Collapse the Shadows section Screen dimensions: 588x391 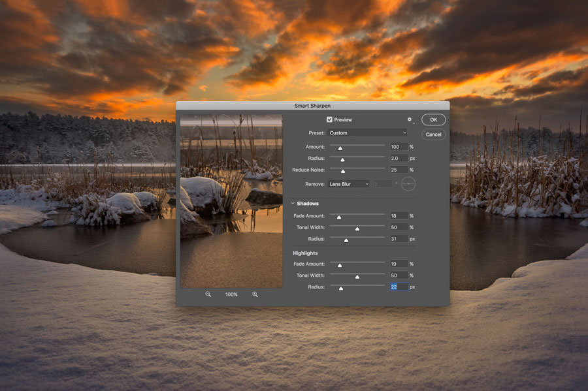293,204
